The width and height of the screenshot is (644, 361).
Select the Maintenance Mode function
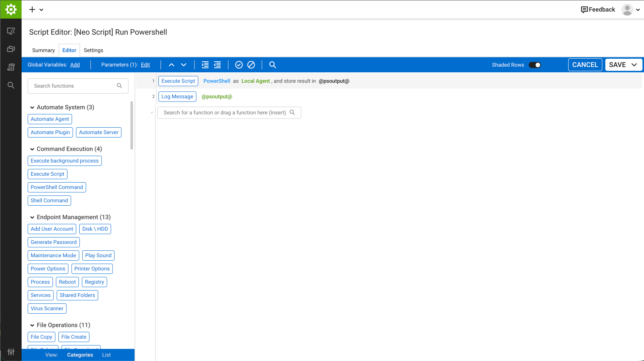[53, 256]
